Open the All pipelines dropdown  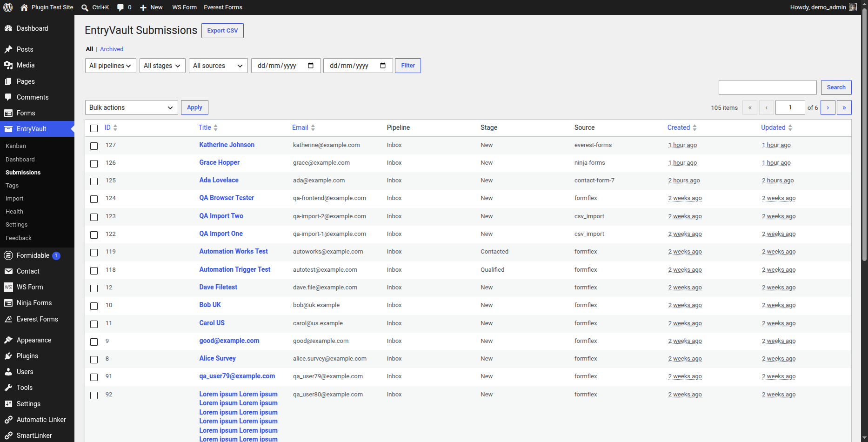111,66
